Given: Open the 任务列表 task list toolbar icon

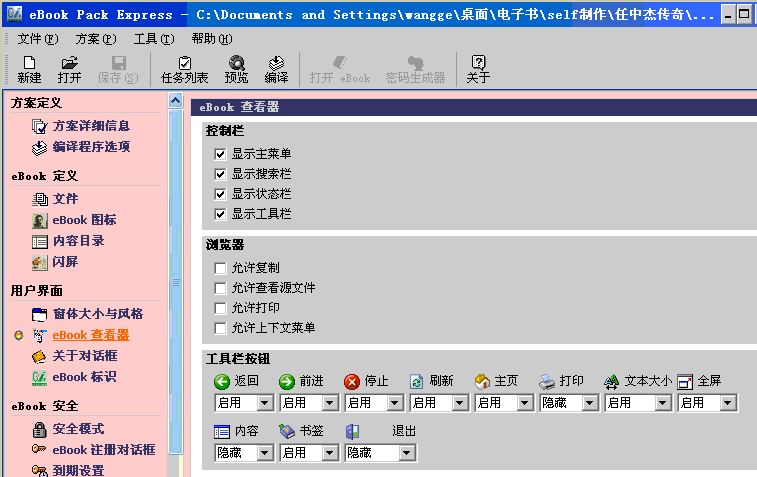Looking at the screenshot, I should tap(184, 63).
